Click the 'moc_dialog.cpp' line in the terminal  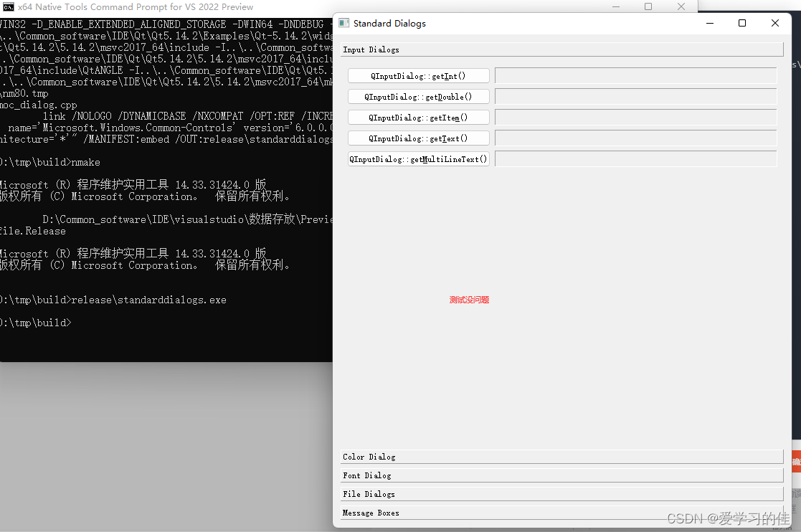click(38, 105)
